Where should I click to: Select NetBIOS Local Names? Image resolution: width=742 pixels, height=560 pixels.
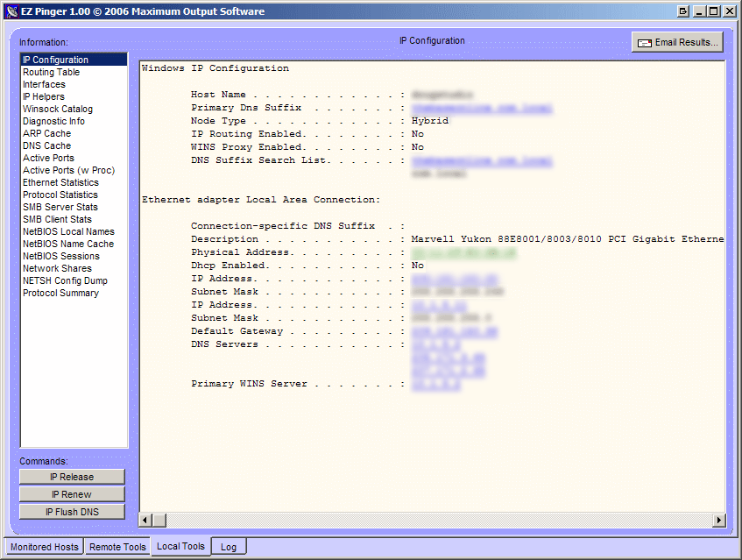(x=74, y=232)
